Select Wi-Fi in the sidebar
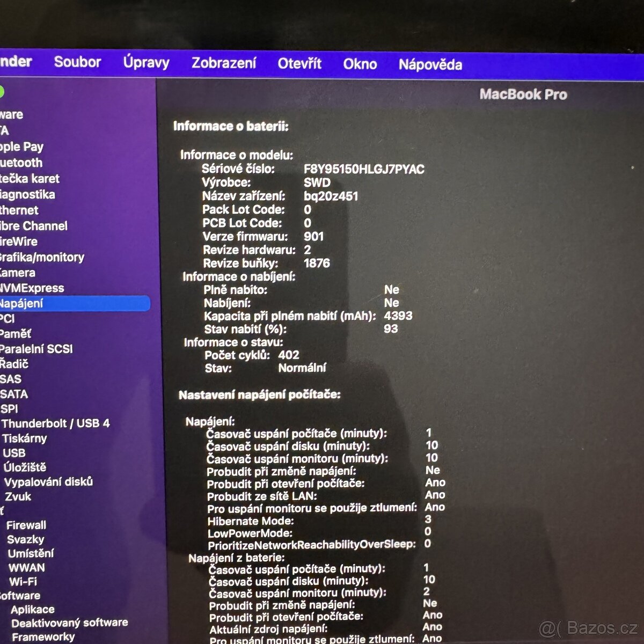 tap(23, 581)
